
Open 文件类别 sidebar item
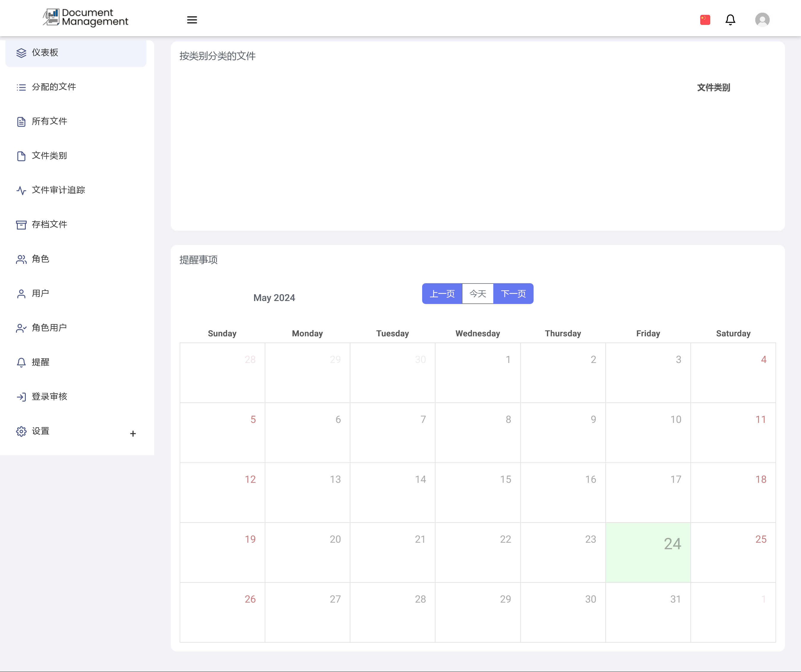(50, 156)
